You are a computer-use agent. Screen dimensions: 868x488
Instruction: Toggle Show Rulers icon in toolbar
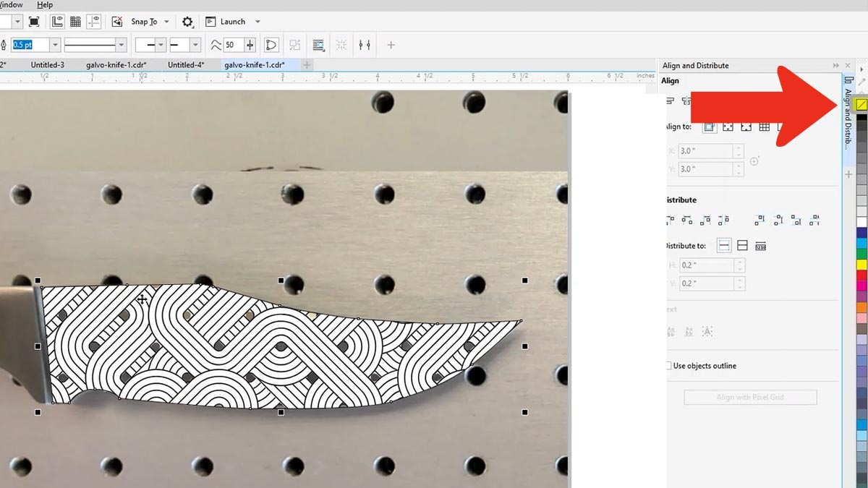(x=57, y=22)
